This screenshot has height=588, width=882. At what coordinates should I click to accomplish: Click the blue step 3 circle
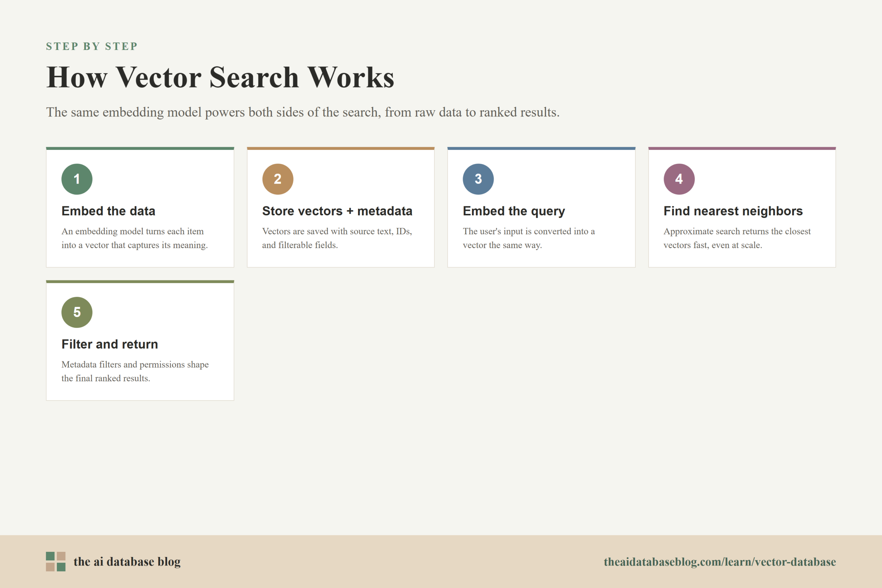coord(478,179)
